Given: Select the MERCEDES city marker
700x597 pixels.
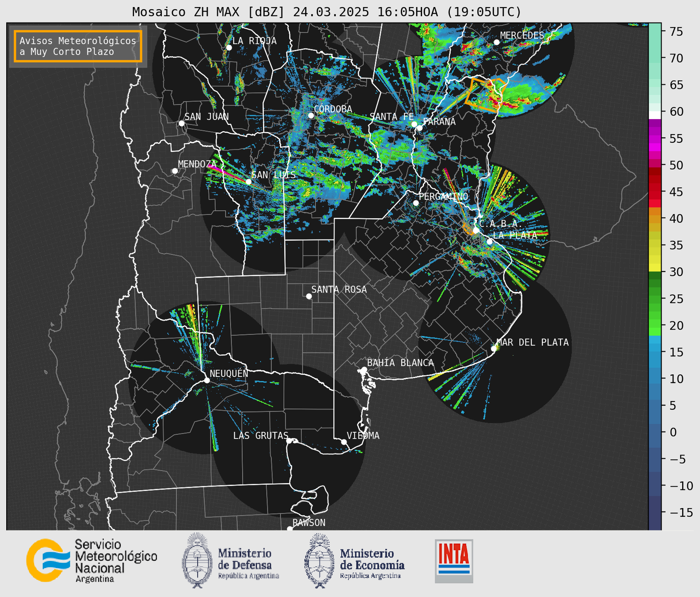Looking at the screenshot, I should click(x=497, y=42).
